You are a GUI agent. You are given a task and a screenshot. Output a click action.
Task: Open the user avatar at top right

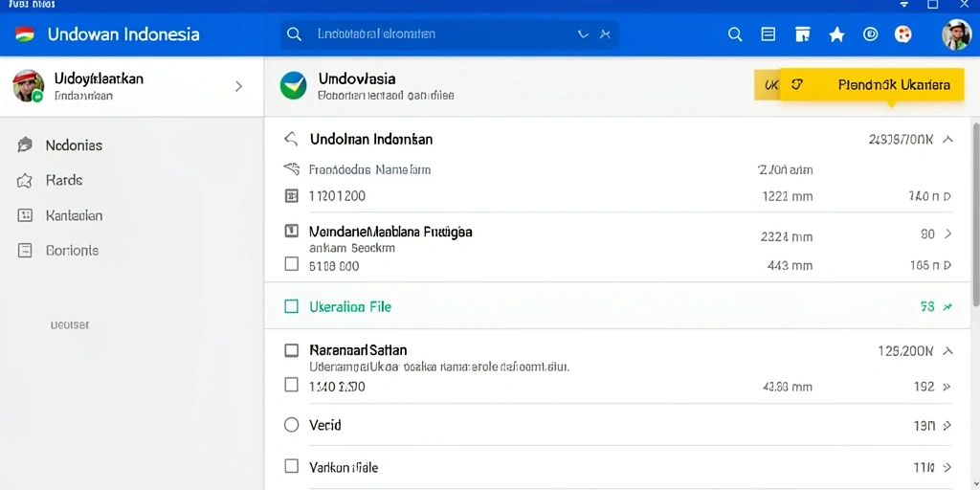click(956, 34)
